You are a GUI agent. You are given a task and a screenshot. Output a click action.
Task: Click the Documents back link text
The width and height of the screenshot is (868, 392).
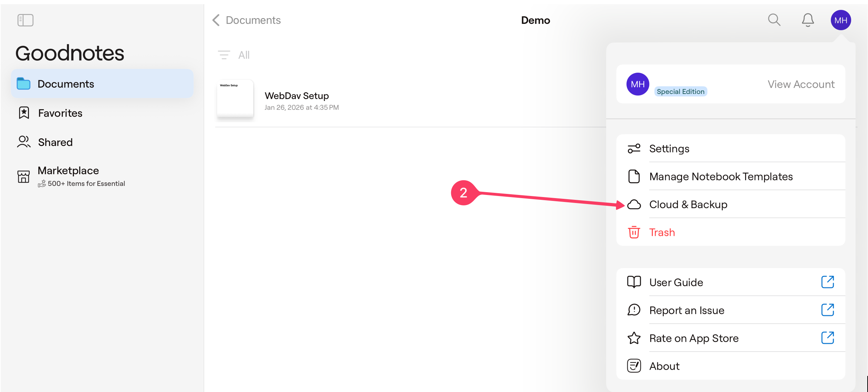pos(253,20)
